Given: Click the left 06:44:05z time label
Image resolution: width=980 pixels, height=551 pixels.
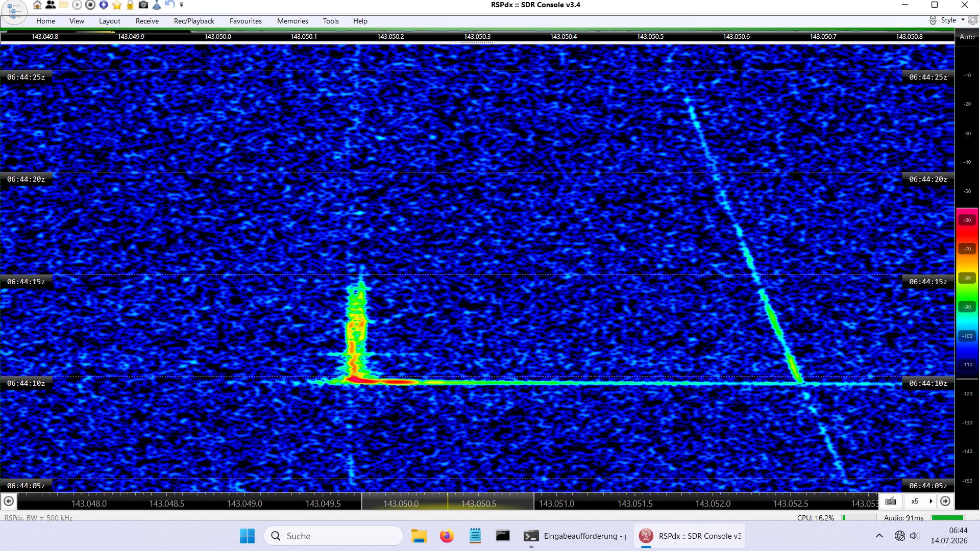Looking at the screenshot, I should pos(26,486).
